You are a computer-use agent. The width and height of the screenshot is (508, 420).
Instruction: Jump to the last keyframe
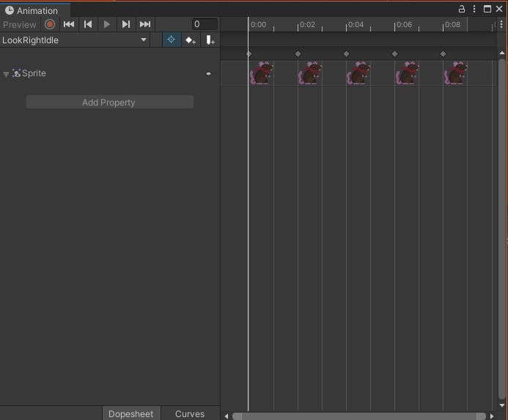(145, 24)
